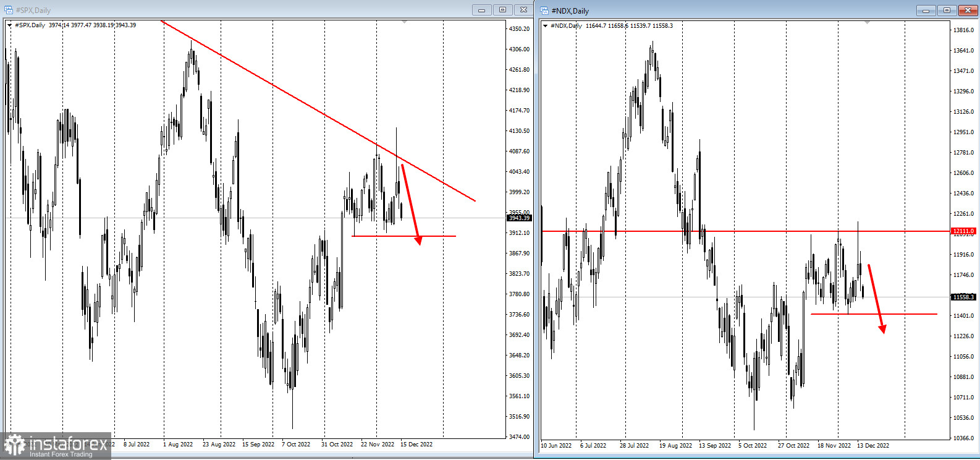The width and height of the screenshot is (980, 460).
Task: Click price 3736.60 on SPX scale
Action: click(x=519, y=315)
